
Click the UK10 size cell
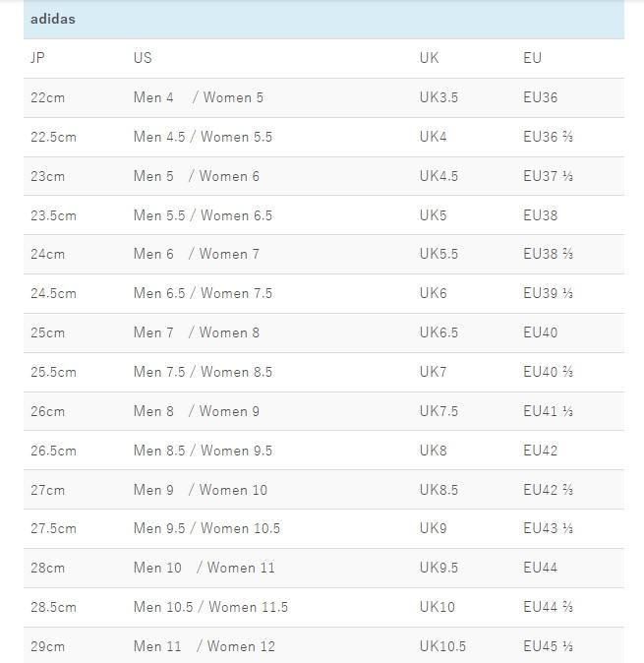(437, 607)
